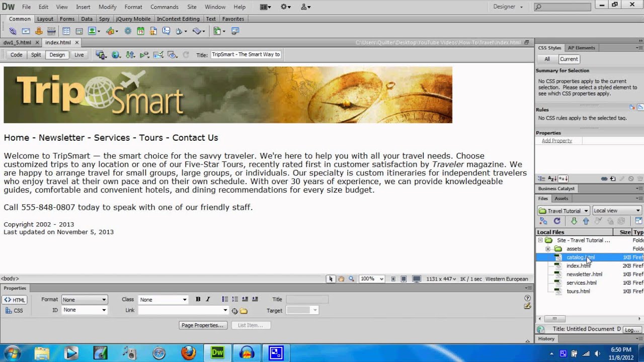Open the Format dropdown

click(x=84, y=300)
